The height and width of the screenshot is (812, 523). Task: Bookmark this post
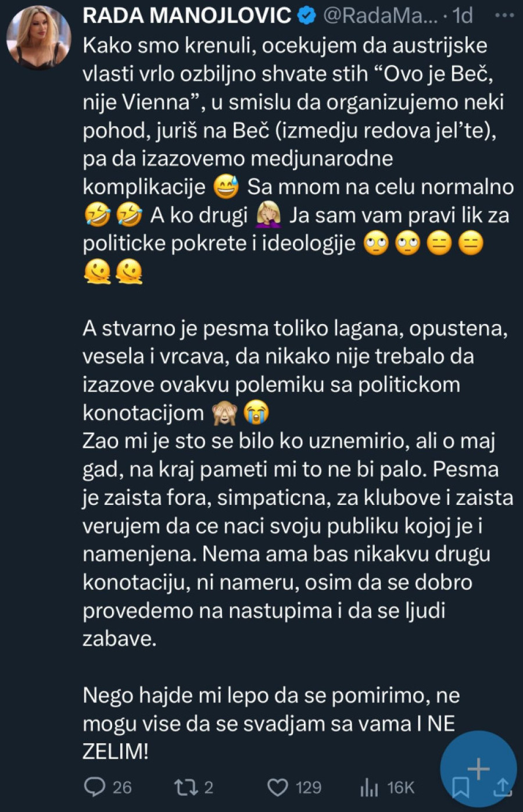pos(461,788)
